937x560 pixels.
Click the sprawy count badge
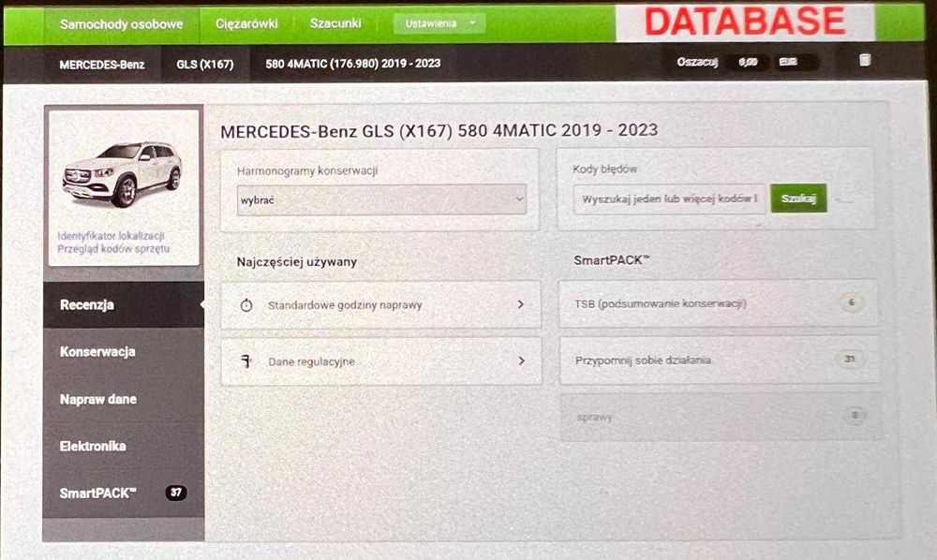point(855,416)
